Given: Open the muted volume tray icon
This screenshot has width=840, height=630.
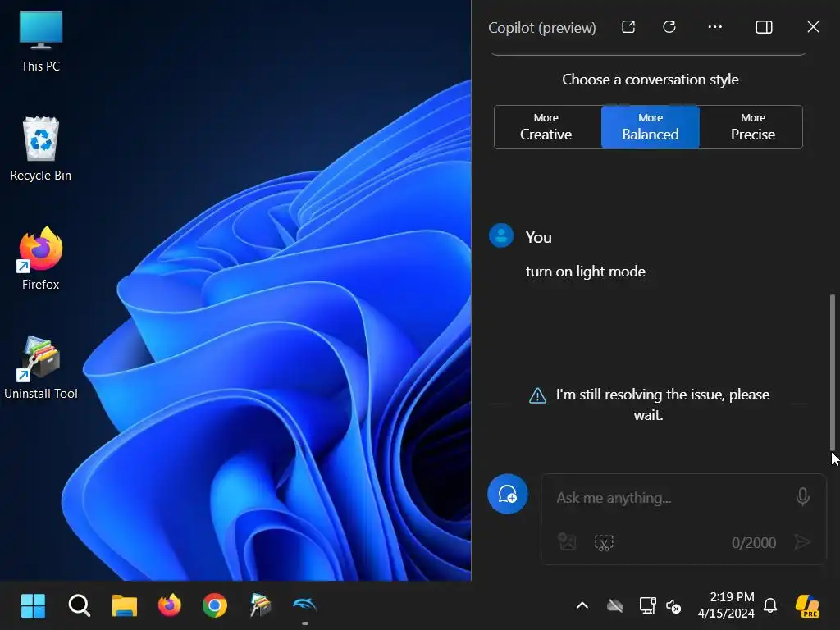Looking at the screenshot, I should [x=673, y=606].
